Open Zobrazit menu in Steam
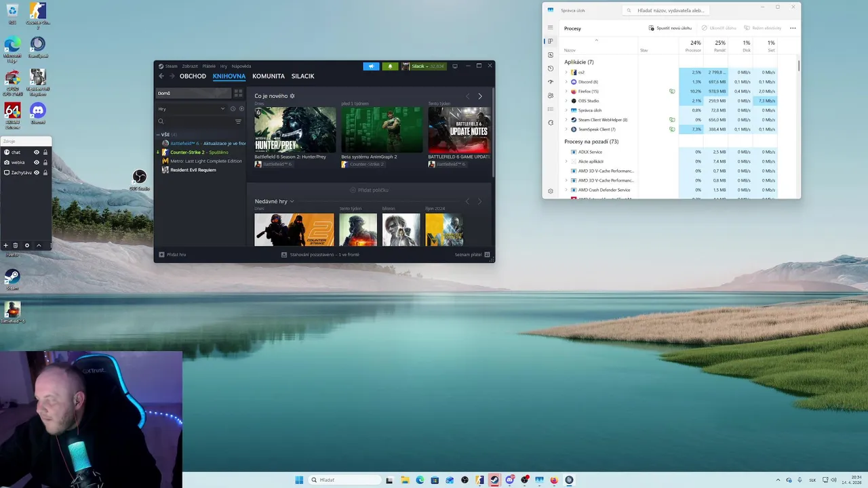Viewport: 868px width, 488px height. pos(190,66)
